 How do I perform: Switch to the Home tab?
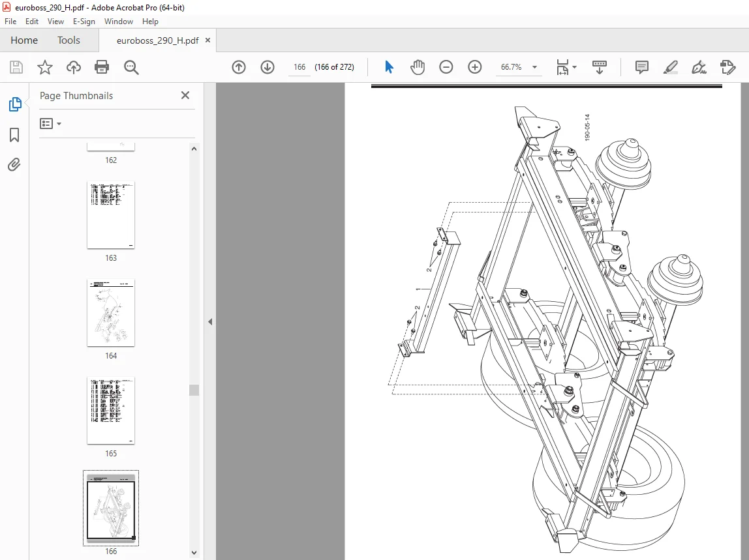pos(24,40)
